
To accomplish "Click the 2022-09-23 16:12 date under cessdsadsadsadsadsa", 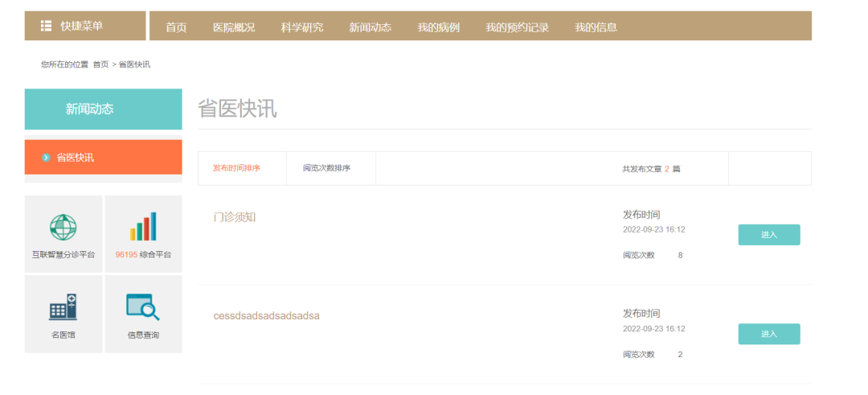I will pyautogui.click(x=653, y=328).
